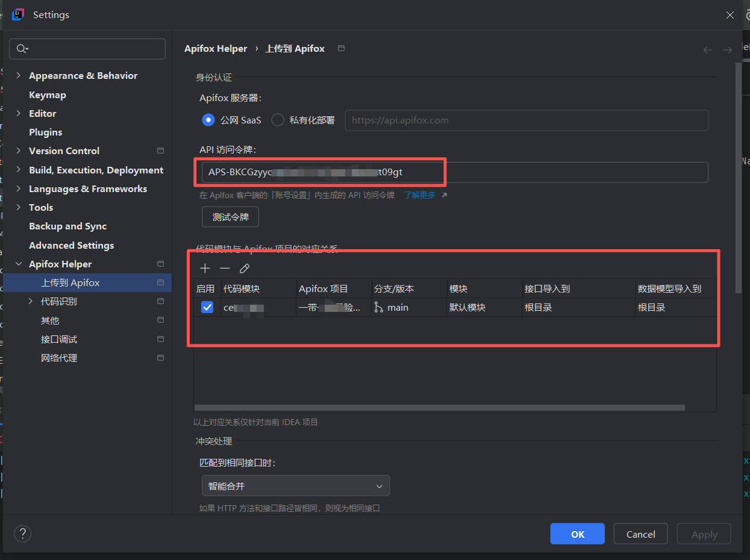Expand the 代码识别 node
Viewport: 750px width, 560px height.
pyautogui.click(x=31, y=301)
